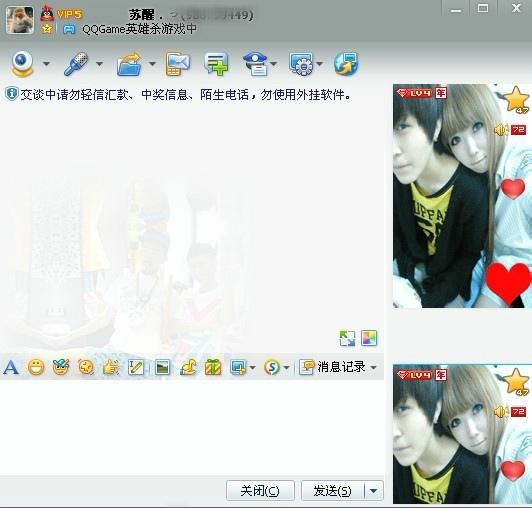Open remote desktop assistance gear icon
Viewport: 532px width, 508px height.
tap(301, 63)
